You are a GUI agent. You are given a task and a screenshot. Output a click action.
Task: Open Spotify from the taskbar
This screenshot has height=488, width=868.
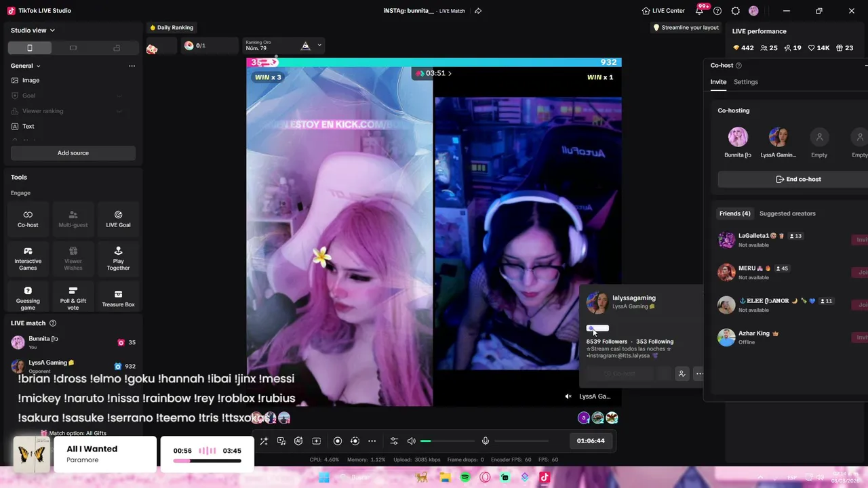click(x=465, y=477)
